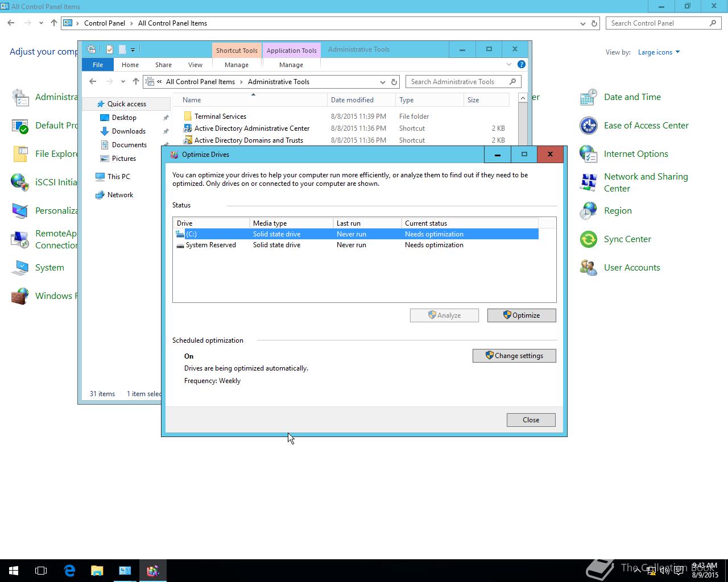Image resolution: width=728 pixels, height=582 pixels.
Task: Sort files by Date modified column
Action: click(361, 100)
